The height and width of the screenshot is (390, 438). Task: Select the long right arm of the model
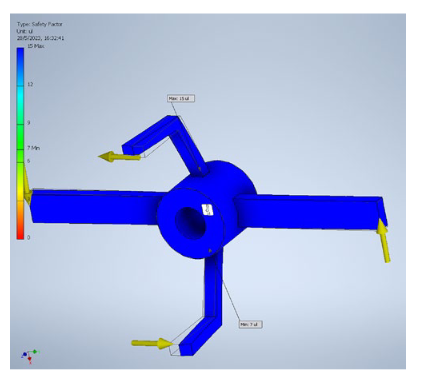pos(310,212)
